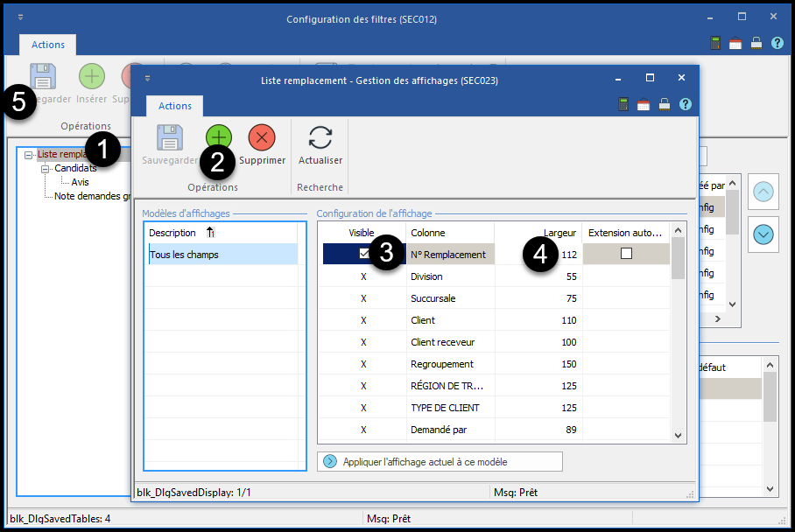Click the Division column name cell
795x532 pixels.
coord(450,276)
